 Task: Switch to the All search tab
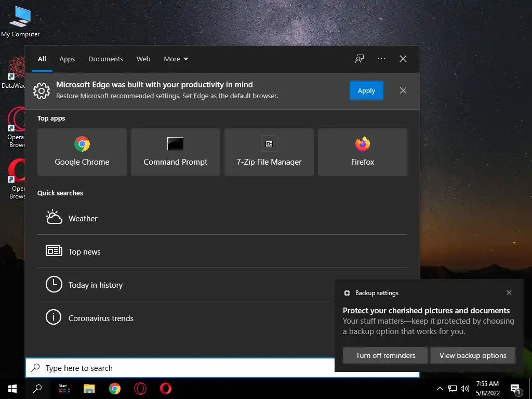point(42,59)
